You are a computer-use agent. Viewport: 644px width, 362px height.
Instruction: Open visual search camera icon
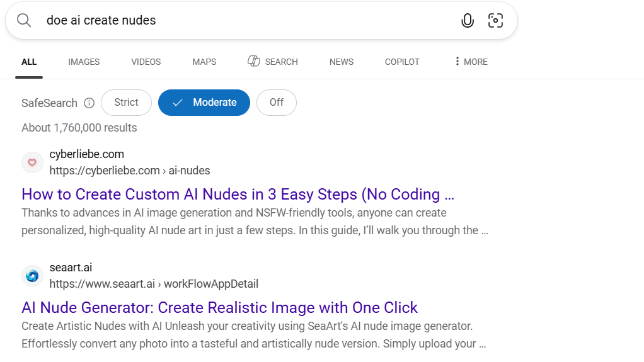click(x=496, y=21)
